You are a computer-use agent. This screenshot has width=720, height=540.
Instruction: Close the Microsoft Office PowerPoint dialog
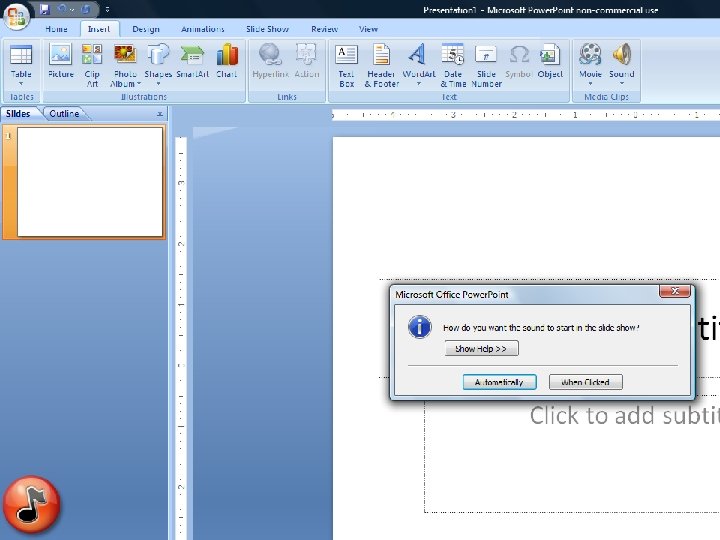(675, 291)
